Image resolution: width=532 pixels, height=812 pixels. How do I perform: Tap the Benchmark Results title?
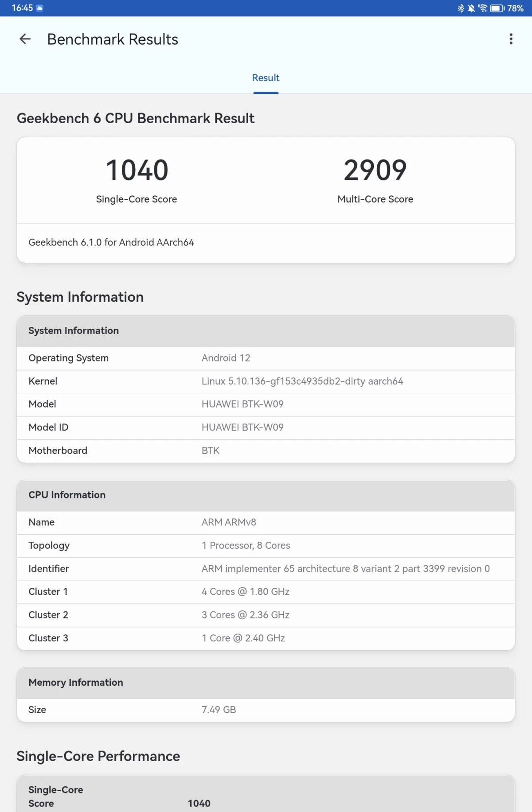click(113, 39)
